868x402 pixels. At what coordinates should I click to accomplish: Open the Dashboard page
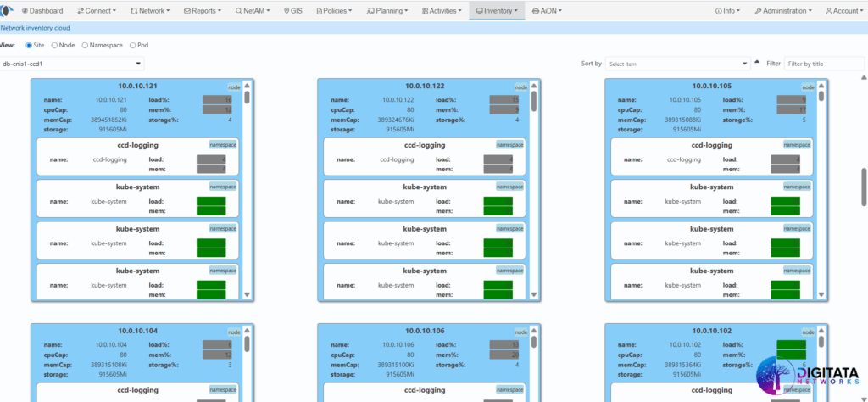tap(44, 11)
